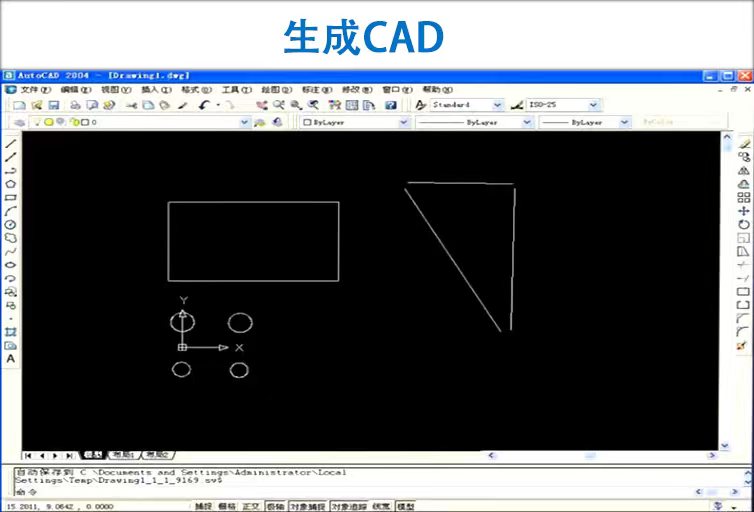This screenshot has width=754, height=512.
Task: Select the Ellipse draw tool
Action: coord(11,264)
